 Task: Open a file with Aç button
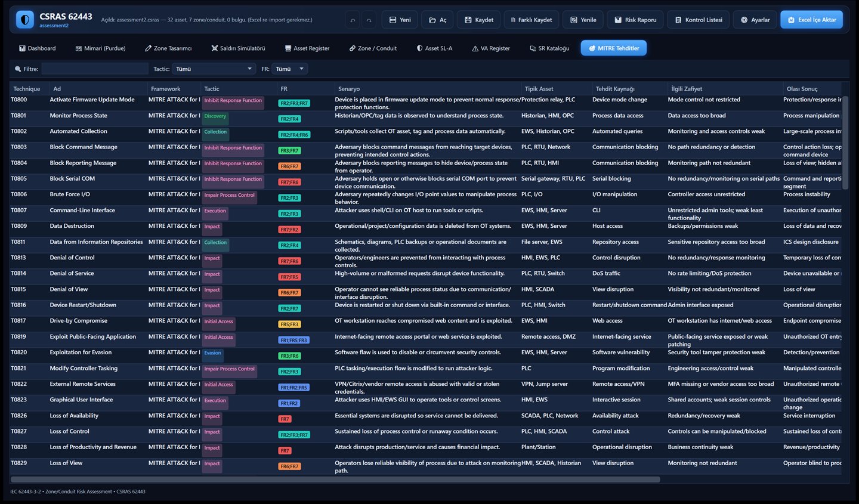click(x=437, y=20)
